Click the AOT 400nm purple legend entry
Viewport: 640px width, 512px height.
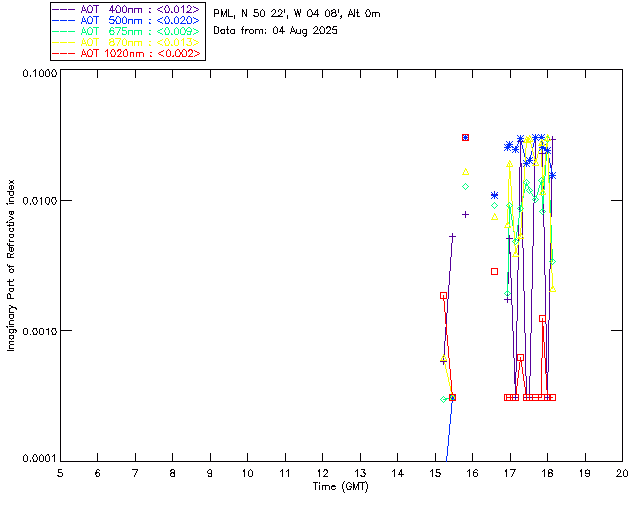(126, 9)
